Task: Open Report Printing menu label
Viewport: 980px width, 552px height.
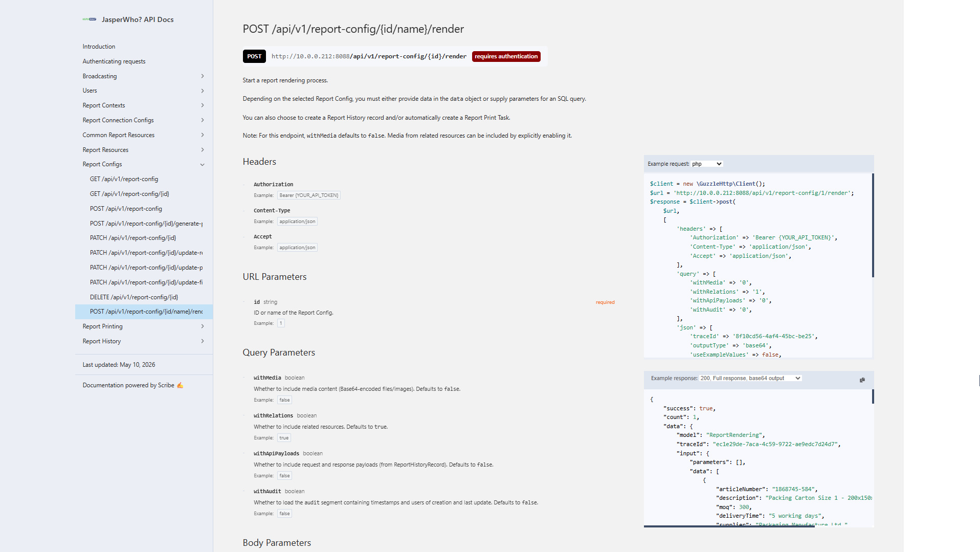Action: tap(103, 326)
